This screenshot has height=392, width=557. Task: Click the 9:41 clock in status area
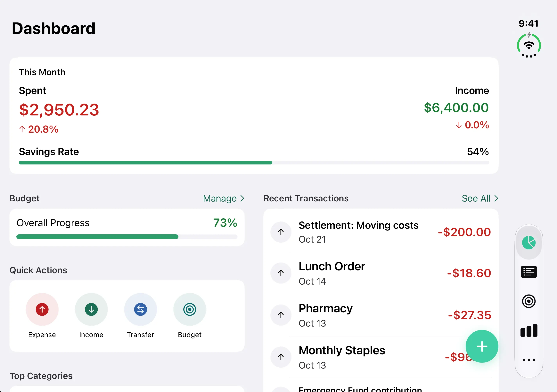[529, 24]
